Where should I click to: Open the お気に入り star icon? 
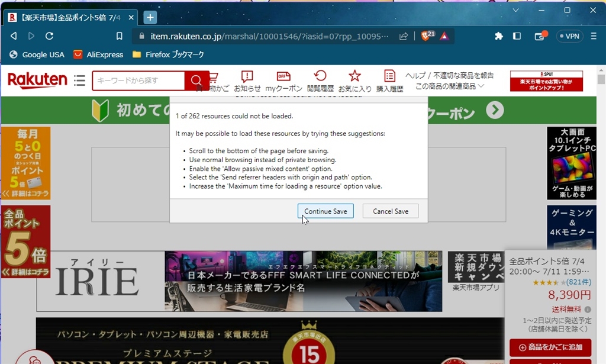coord(355,81)
